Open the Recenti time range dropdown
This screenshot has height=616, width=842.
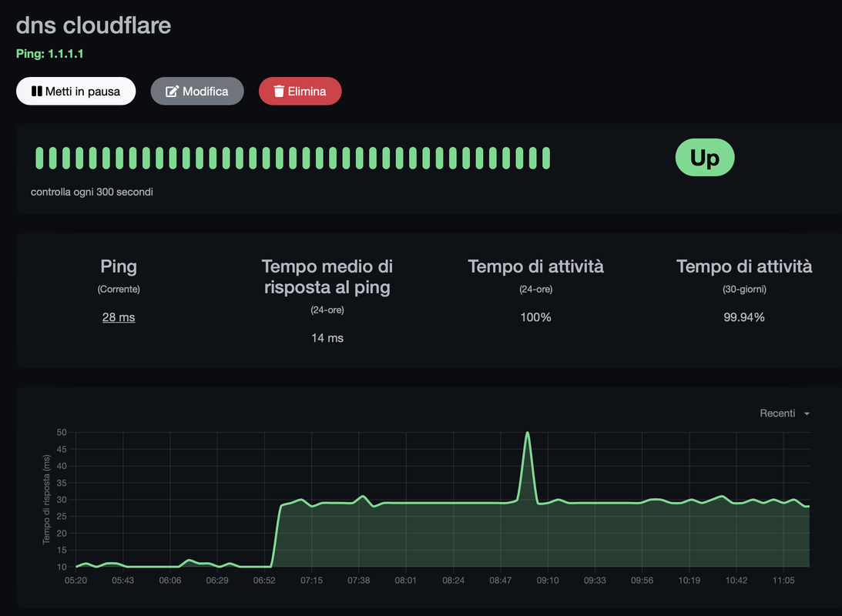click(784, 413)
